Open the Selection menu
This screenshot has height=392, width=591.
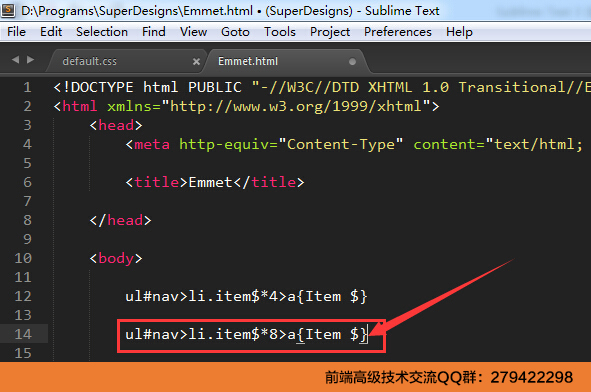pyautogui.click(x=102, y=32)
